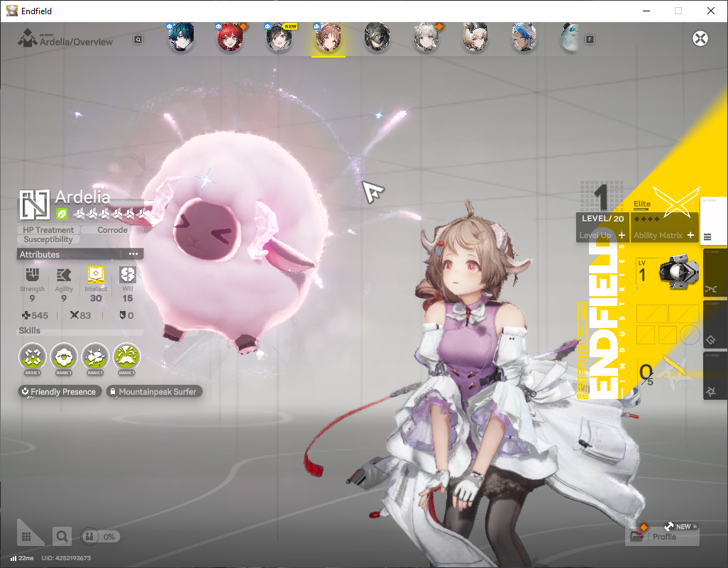Click the 22ms network latency indicator

[22, 558]
